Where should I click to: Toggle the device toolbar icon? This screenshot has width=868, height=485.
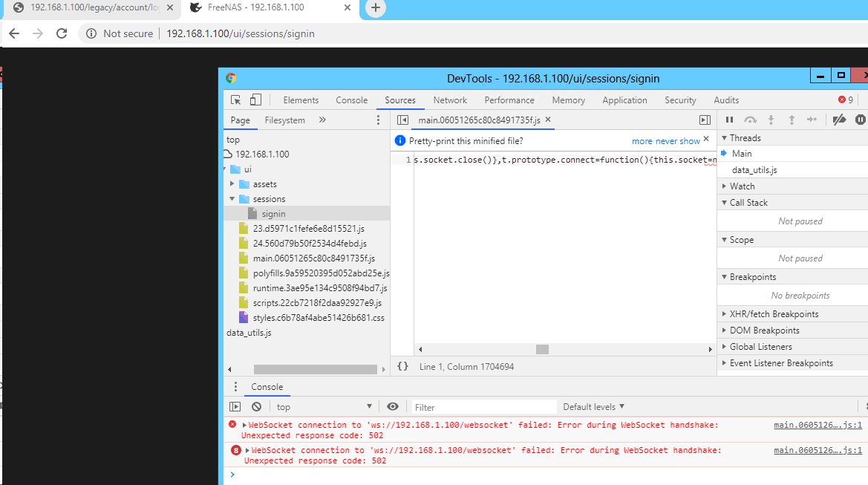coord(255,100)
